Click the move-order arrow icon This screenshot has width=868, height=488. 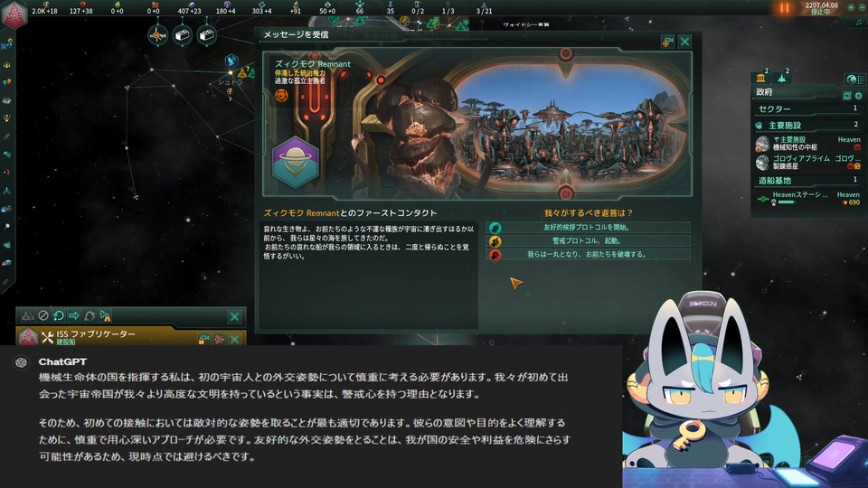tap(73, 316)
